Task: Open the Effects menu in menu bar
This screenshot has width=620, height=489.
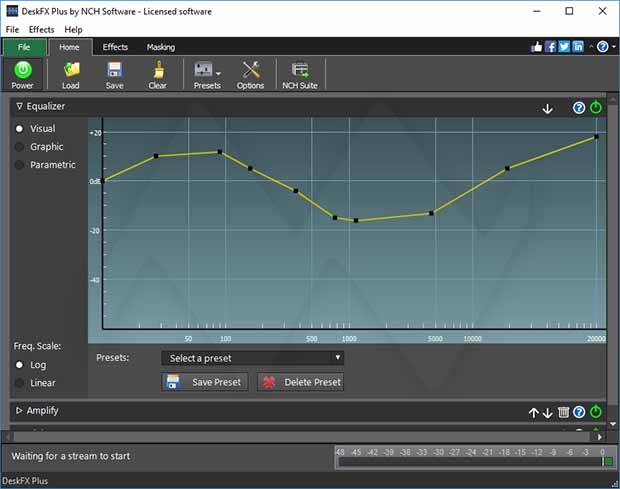Action: click(x=42, y=30)
